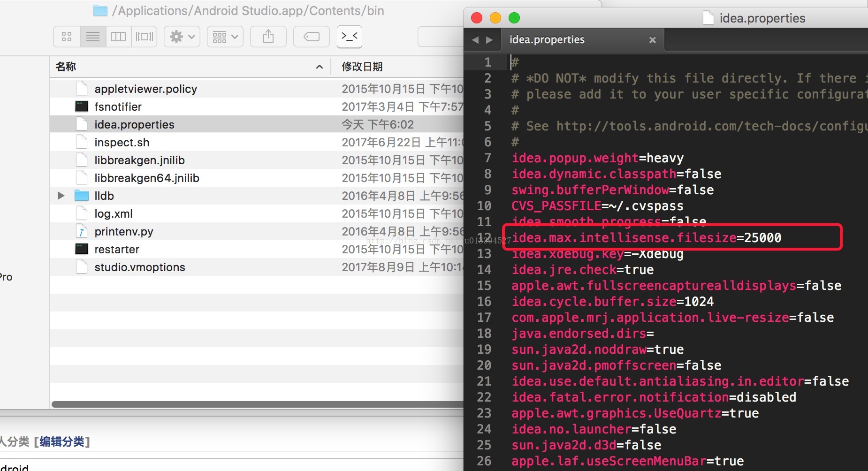Select idea.properties in the Finder list

point(257,124)
